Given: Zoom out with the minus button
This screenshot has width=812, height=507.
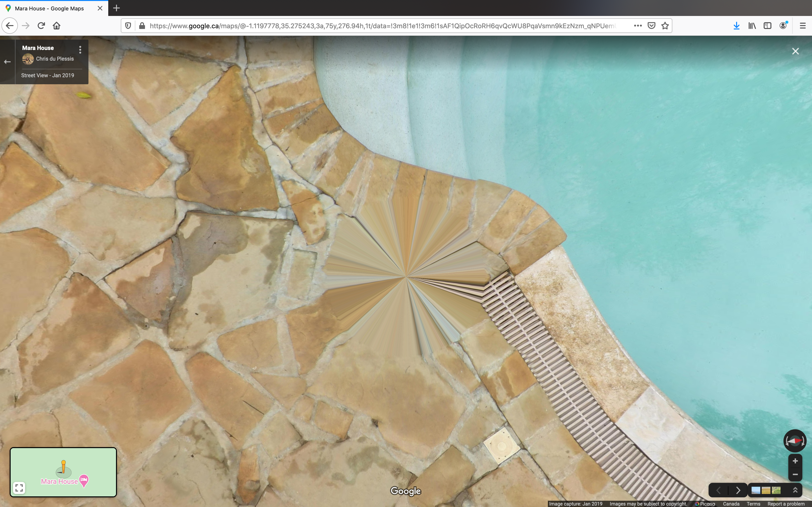Looking at the screenshot, I should click(x=795, y=474).
